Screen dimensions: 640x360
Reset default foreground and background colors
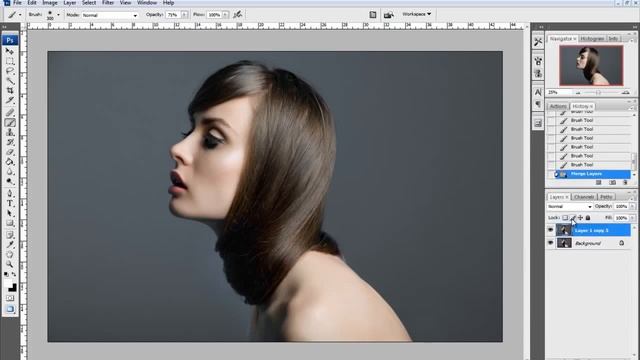tap(7, 274)
